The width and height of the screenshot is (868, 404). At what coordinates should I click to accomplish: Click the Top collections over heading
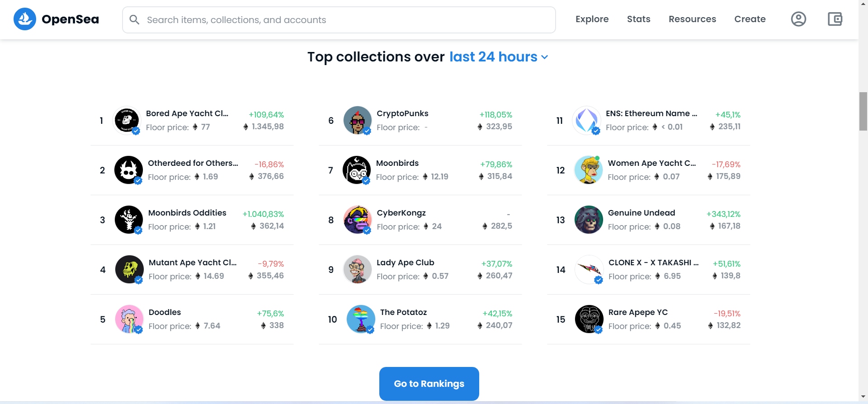click(x=376, y=57)
